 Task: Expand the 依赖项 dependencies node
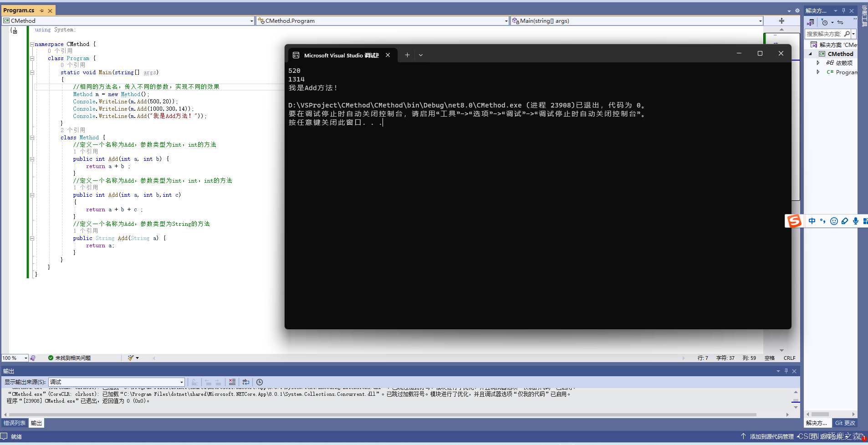coord(818,63)
